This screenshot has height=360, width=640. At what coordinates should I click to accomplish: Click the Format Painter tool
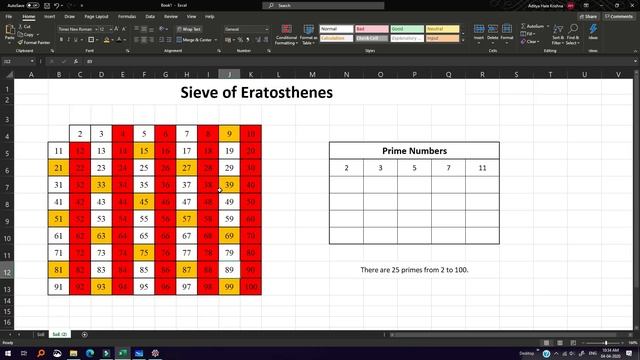pos(34,42)
